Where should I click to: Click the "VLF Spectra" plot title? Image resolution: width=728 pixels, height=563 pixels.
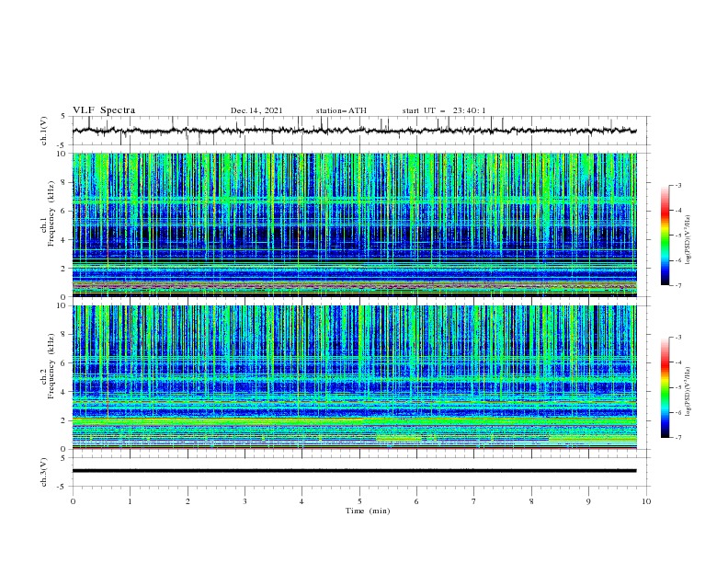(104, 110)
